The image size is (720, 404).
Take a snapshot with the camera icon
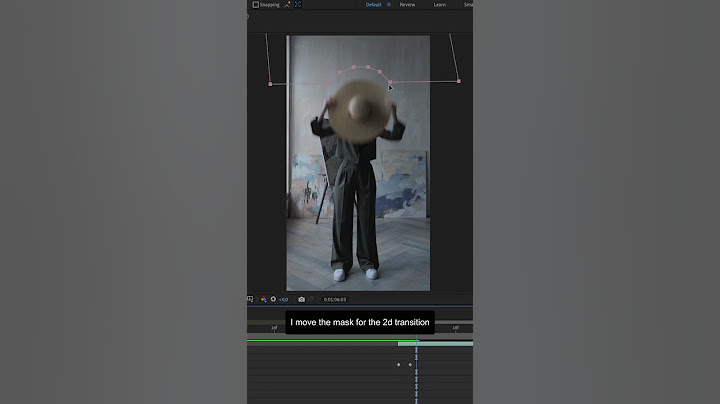(301, 299)
